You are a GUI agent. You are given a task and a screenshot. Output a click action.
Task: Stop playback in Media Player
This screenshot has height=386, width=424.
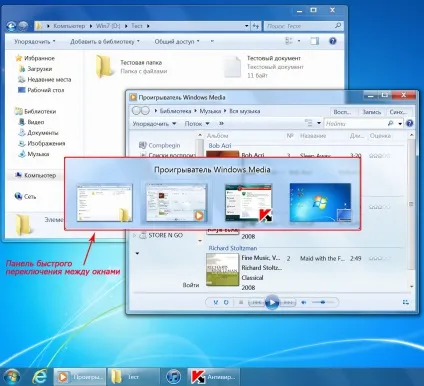point(241,302)
